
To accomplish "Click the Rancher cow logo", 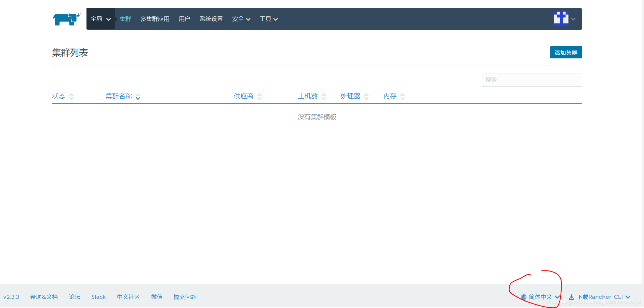I will point(67,19).
